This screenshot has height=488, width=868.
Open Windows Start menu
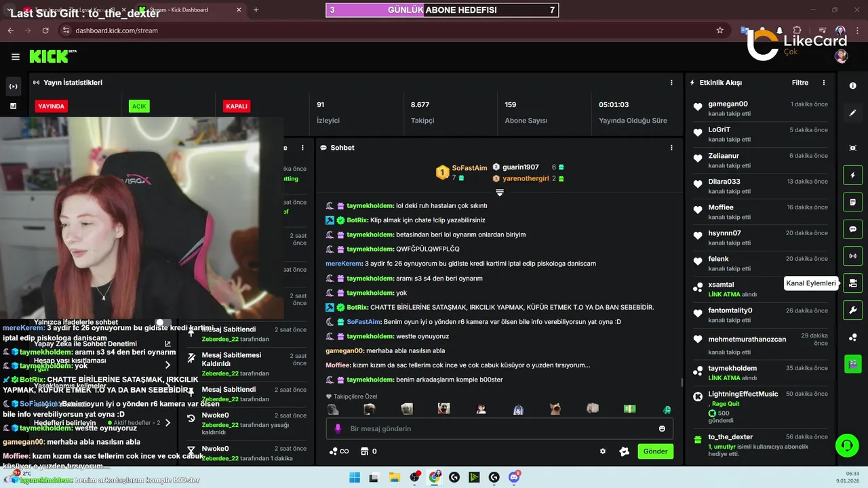pyautogui.click(x=355, y=477)
